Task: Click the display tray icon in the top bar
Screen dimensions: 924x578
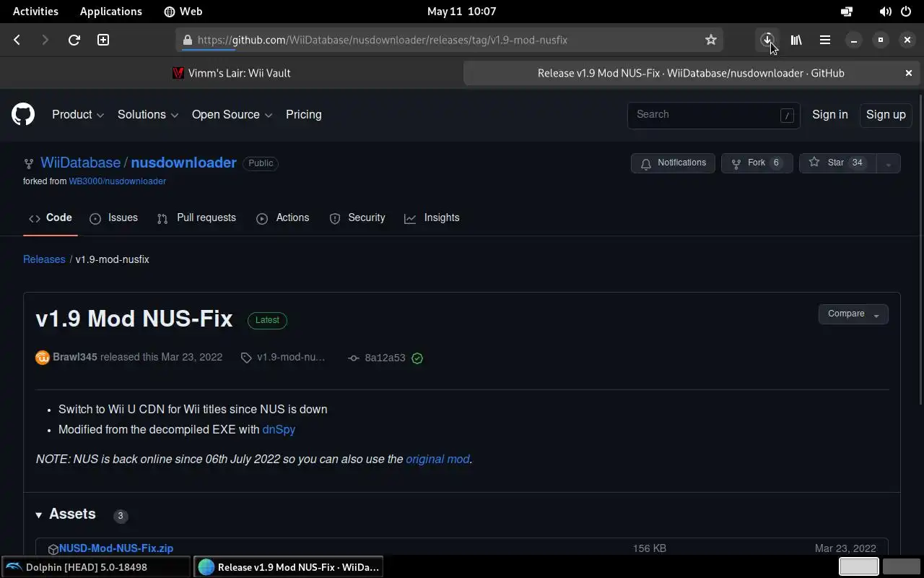Action: 847,12
